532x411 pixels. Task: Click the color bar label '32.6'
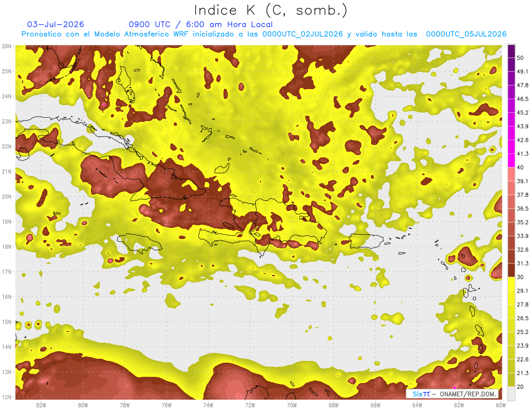pyautogui.click(x=523, y=250)
